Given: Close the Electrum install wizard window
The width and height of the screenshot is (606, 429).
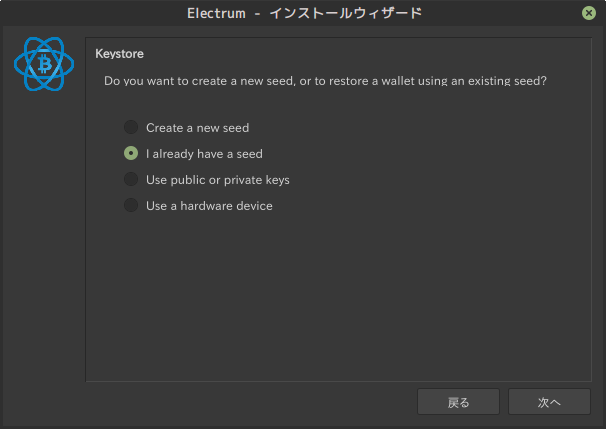Looking at the screenshot, I should tap(590, 13).
